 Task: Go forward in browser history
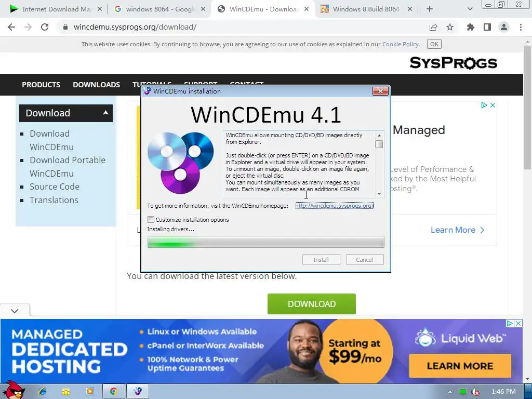pos(28,27)
